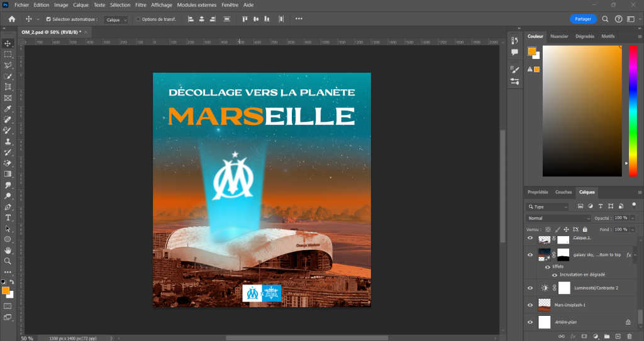Toggle the Sélection automatique checkbox
The image size is (644, 341).
[x=48, y=19]
